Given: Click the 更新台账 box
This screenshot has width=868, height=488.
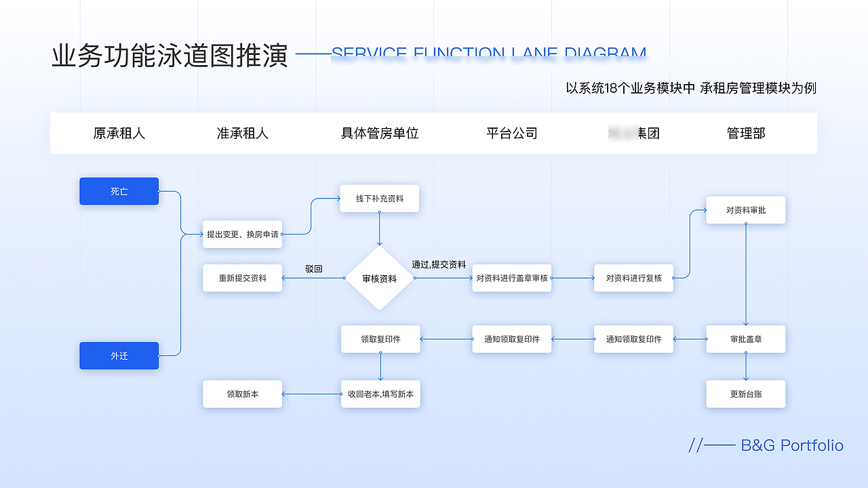Looking at the screenshot, I should [x=746, y=394].
